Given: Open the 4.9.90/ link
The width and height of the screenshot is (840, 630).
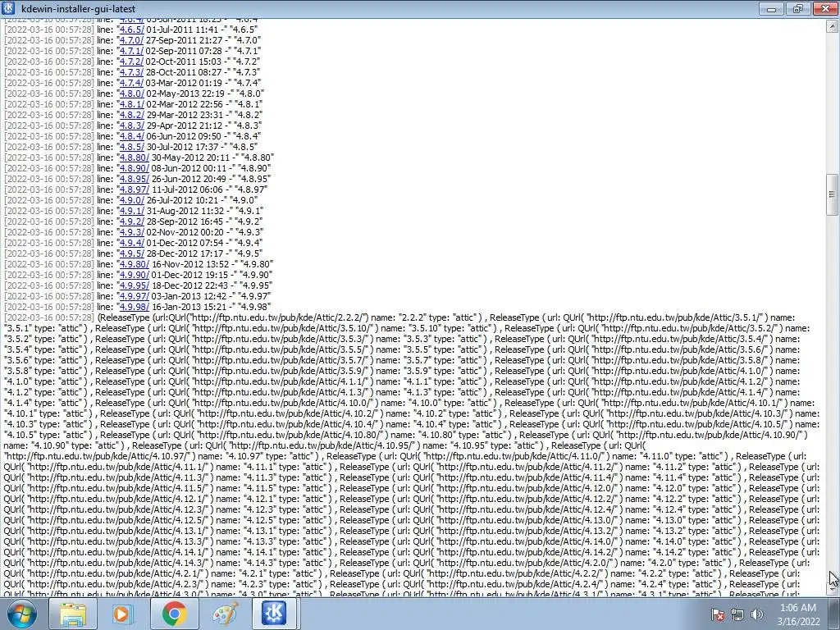Looking at the screenshot, I should (x=134, y=275).
